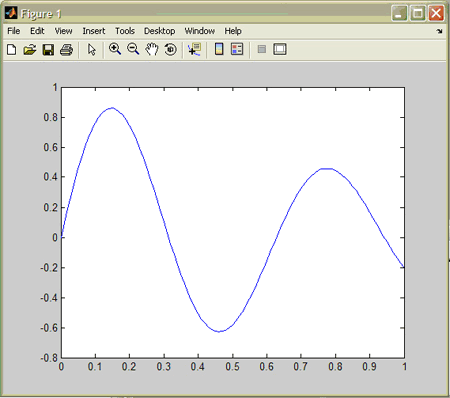Open the Desktop menu
450x398 pixels.
click(159, 31)
